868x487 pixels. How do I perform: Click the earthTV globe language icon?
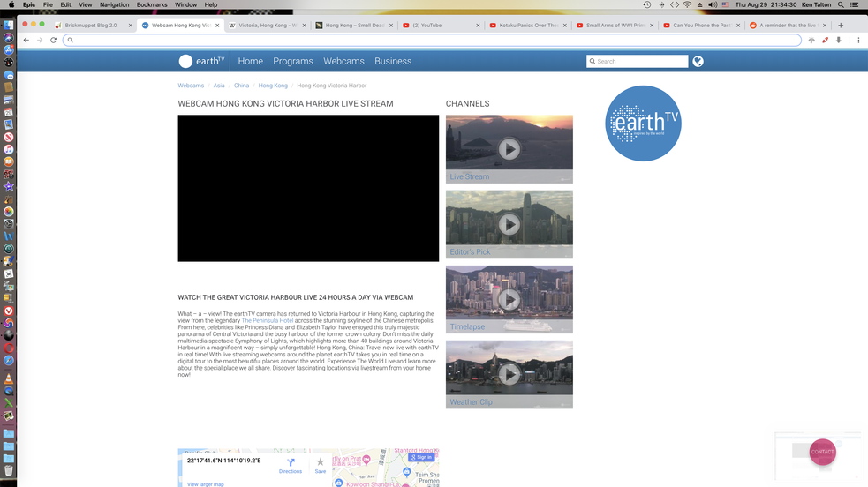698,61
